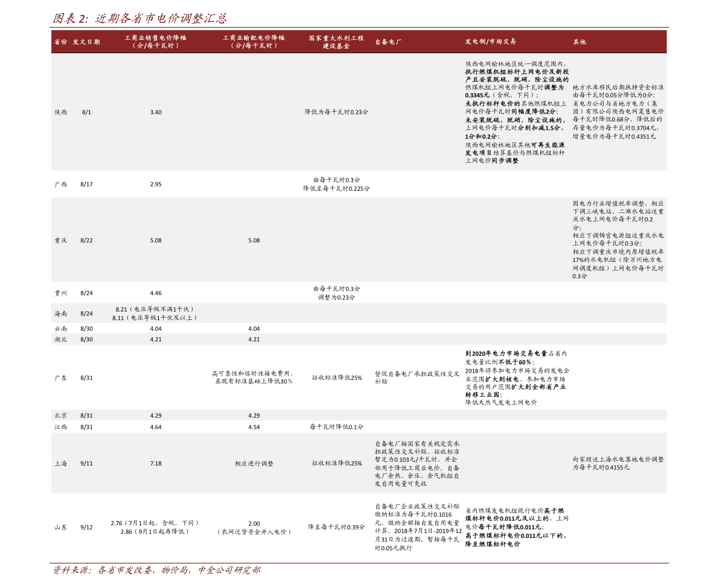Click the 工商业销售电价降幅 column header
This screenshot has width=719, height=588.
tap(156, 42)
